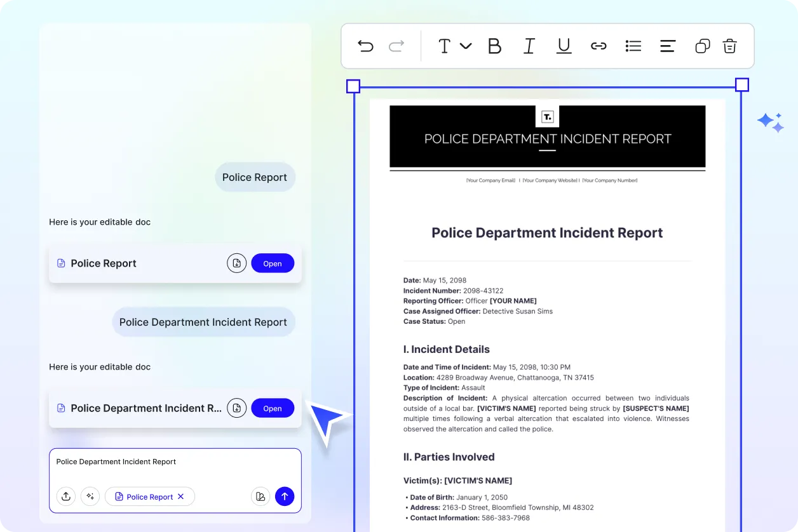The image size is (798, 532).
Task: Click the [Your Company Website] placeholder
Action: [x=550, y=180]
